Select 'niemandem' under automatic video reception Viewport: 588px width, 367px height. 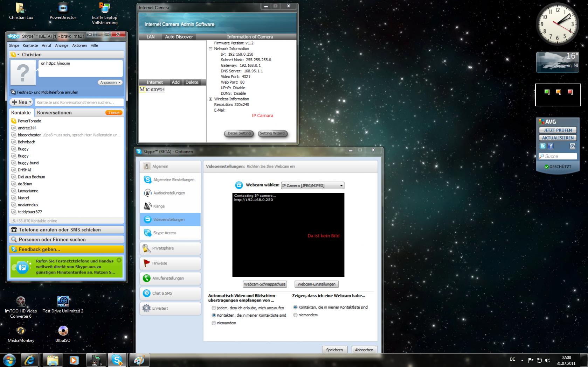(x=214, y=323)
